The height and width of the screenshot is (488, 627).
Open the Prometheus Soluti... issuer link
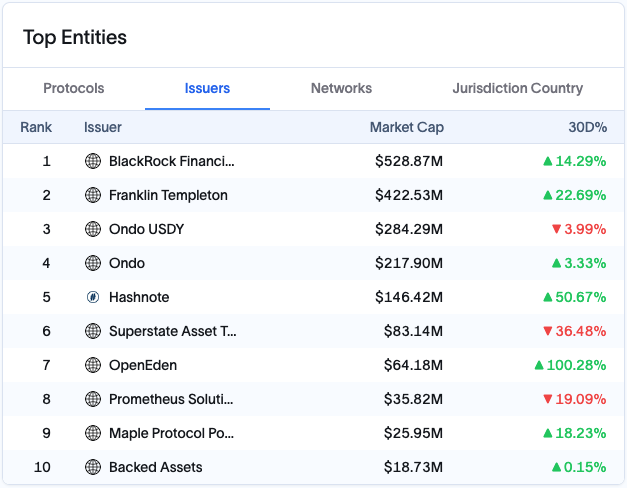coord(171,399)
